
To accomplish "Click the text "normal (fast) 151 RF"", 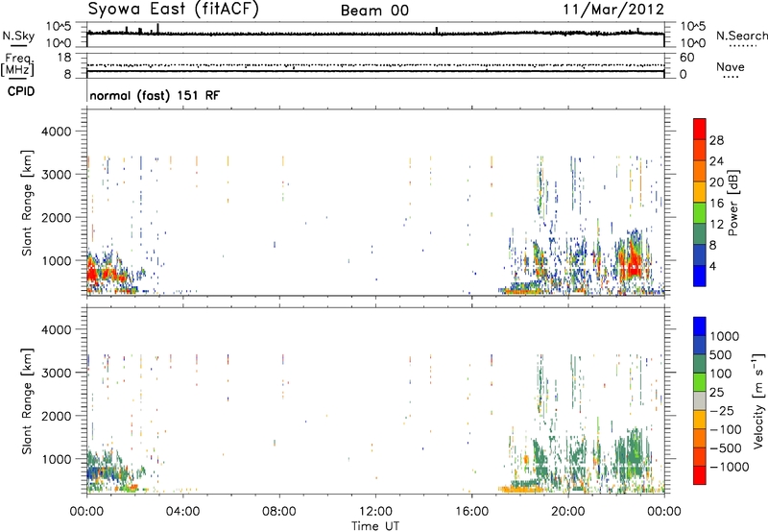I will click(155, 95).
